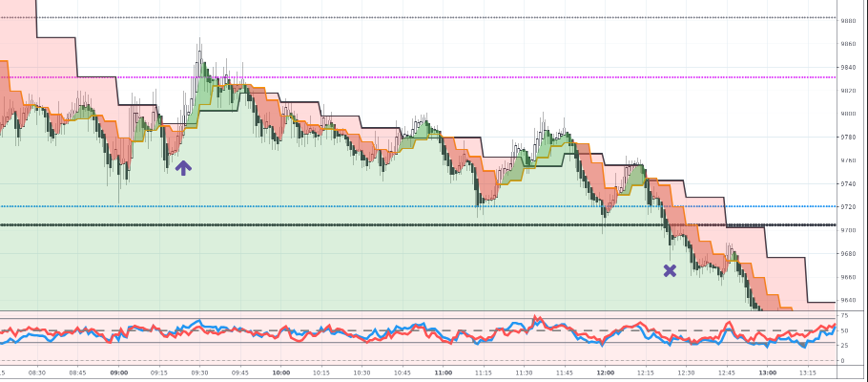Click the 11:30 time axis label
Image resolution: width=868 pixels, height=382 pixels.
pos(525,372)
